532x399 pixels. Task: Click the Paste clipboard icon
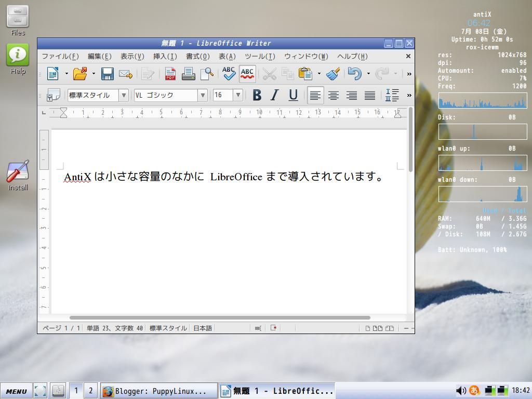point(305,74)
